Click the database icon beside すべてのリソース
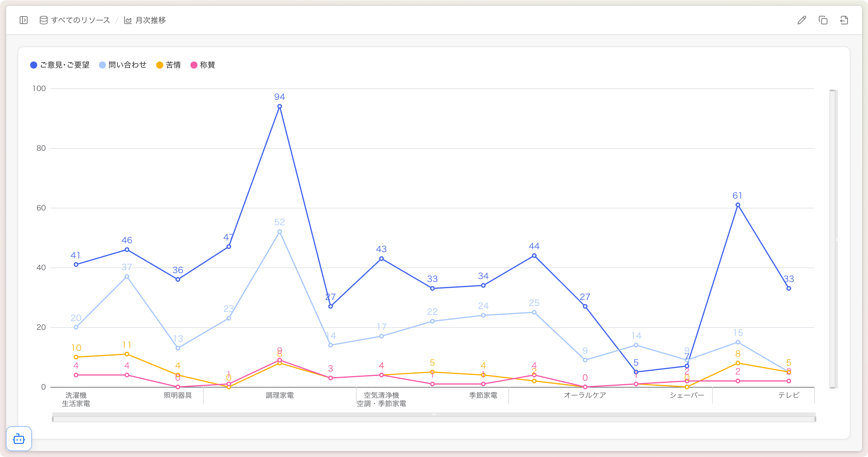 (x=43, y=20)
